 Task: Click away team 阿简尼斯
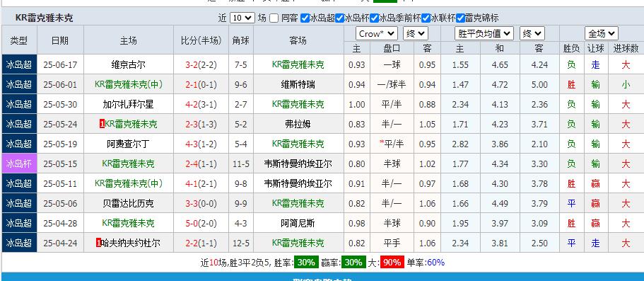[298, 224]
